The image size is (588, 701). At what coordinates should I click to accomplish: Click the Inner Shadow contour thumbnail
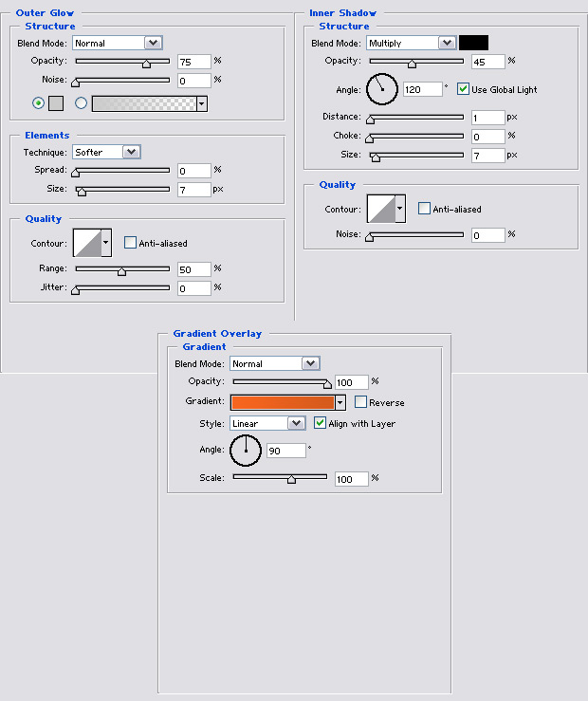(380, 209)
